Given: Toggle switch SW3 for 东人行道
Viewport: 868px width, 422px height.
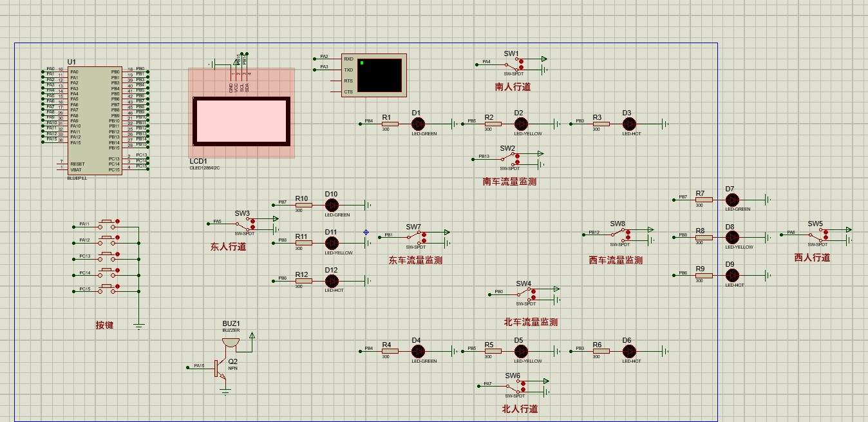Looking at the screenshot, I should click(244, 223).
